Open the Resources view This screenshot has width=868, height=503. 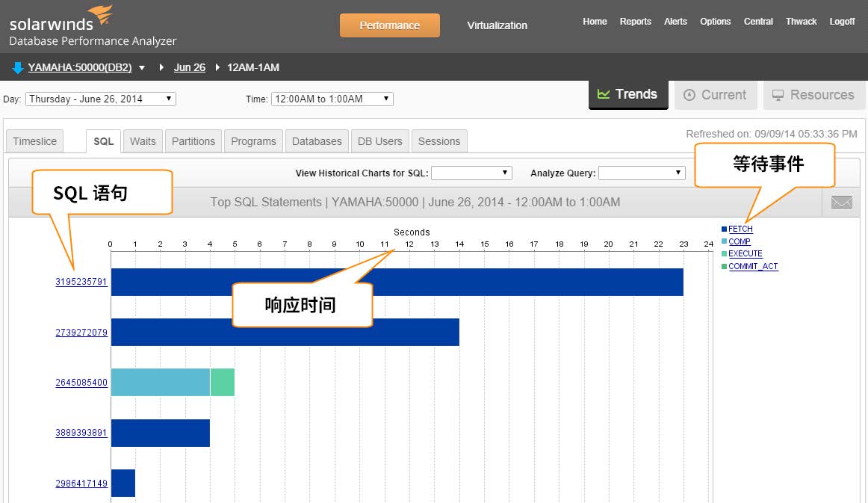pyautogui.click(x=813, y=95)
